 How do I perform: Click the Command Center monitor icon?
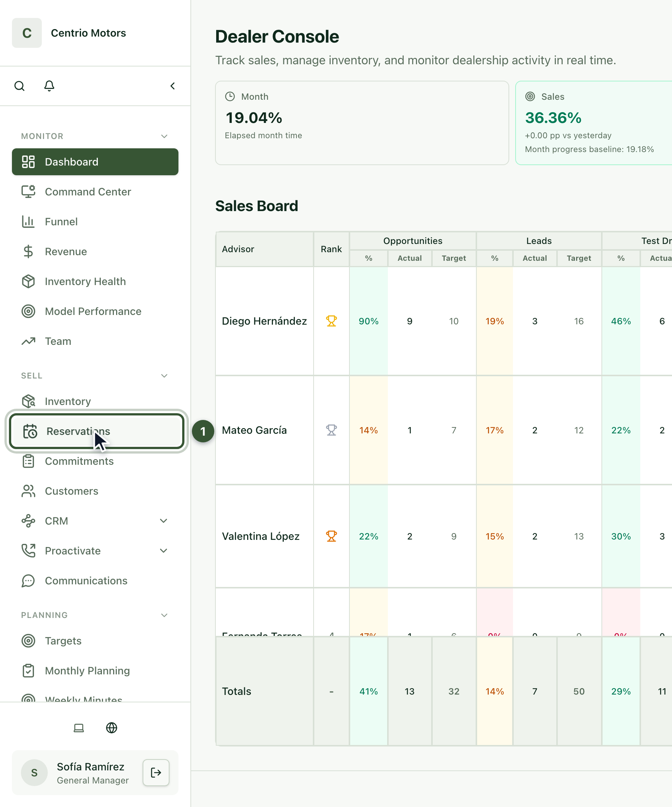28,191
